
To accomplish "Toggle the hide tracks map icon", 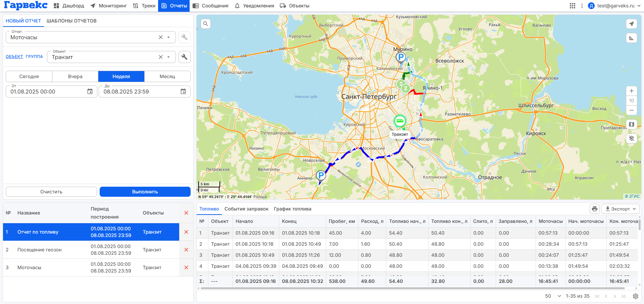I will tap(632, 138).
